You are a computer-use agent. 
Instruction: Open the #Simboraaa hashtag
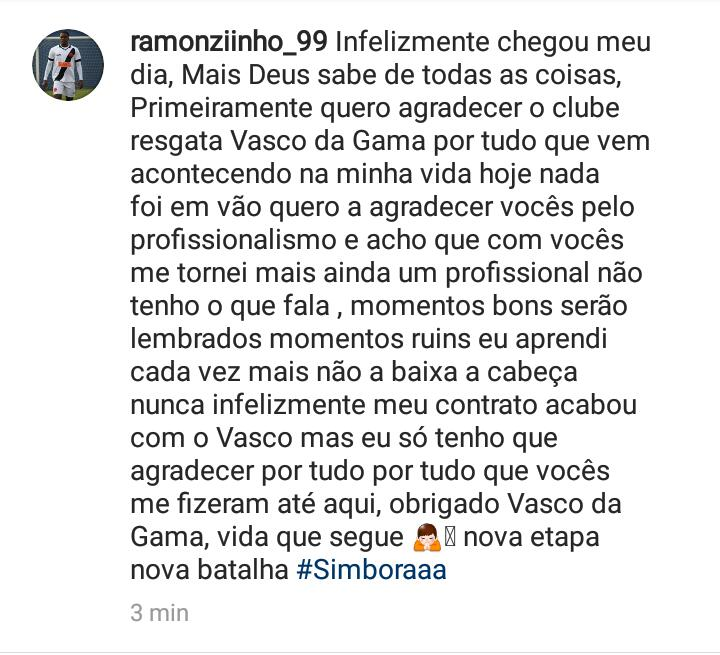pos(371,570)
